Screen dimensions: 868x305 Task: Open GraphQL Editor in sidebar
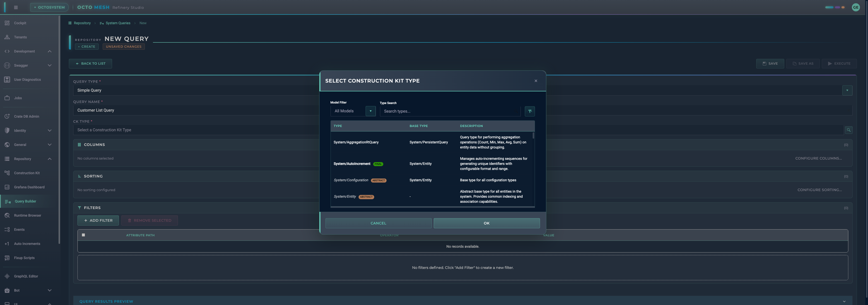tap(25, 276)
